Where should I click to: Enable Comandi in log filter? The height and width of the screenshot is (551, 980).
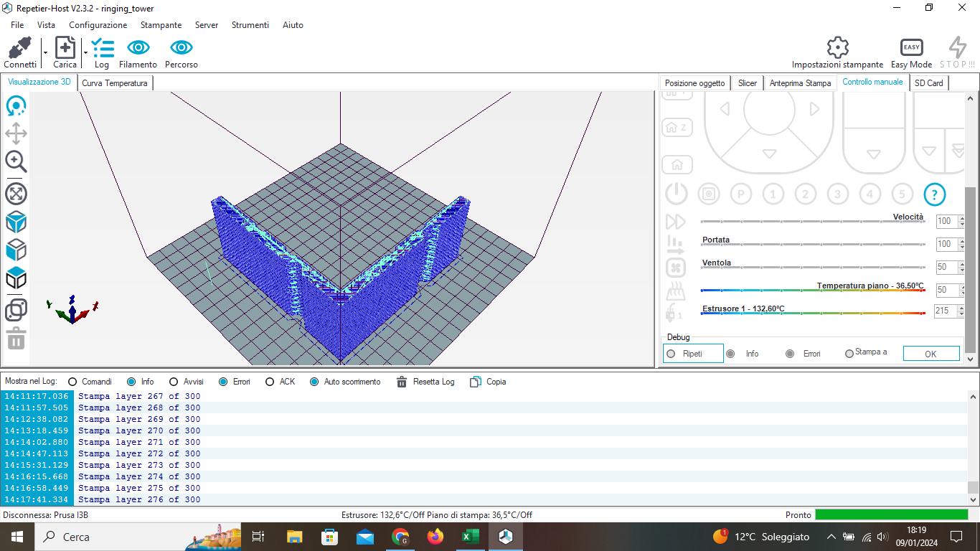[72, 382]
